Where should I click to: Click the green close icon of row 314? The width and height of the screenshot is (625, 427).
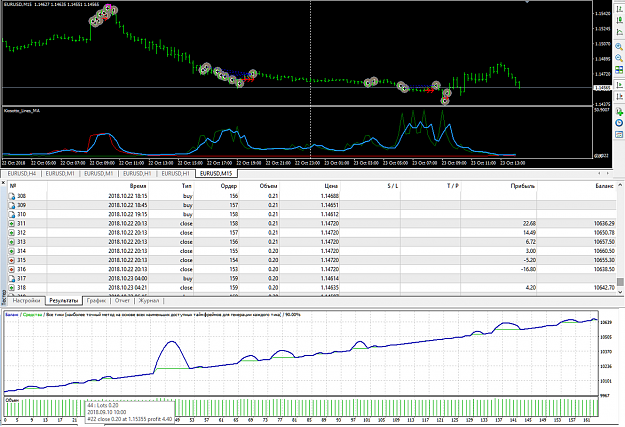point(12,251)
